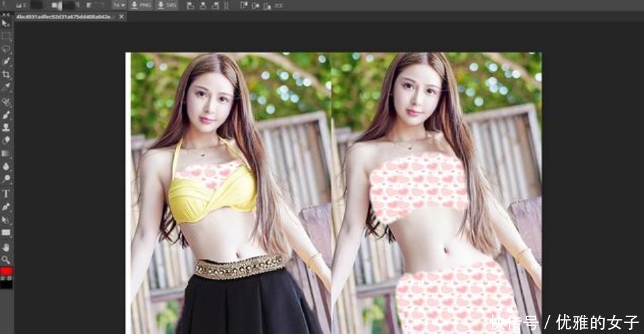Image resolution: width=644 pixels, height=334 pixels.
Task: Activate the Pen tool
Action: [x=6, y=207]
